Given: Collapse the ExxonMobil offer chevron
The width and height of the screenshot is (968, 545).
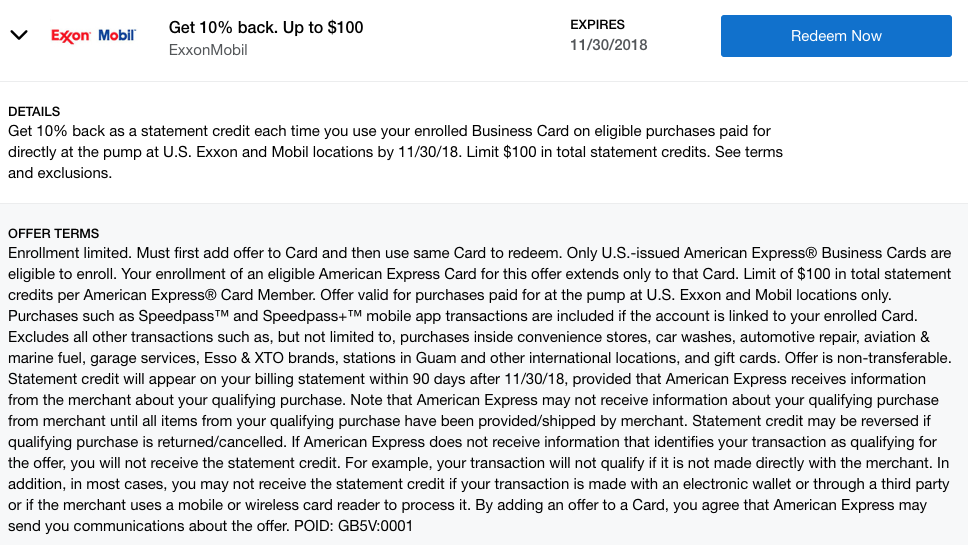Looking at the screenshot, I should coord(19,35).
